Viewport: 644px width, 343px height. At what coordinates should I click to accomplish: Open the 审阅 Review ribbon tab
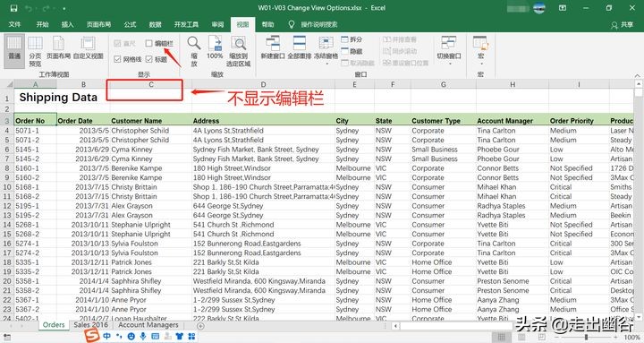[217, 24]
